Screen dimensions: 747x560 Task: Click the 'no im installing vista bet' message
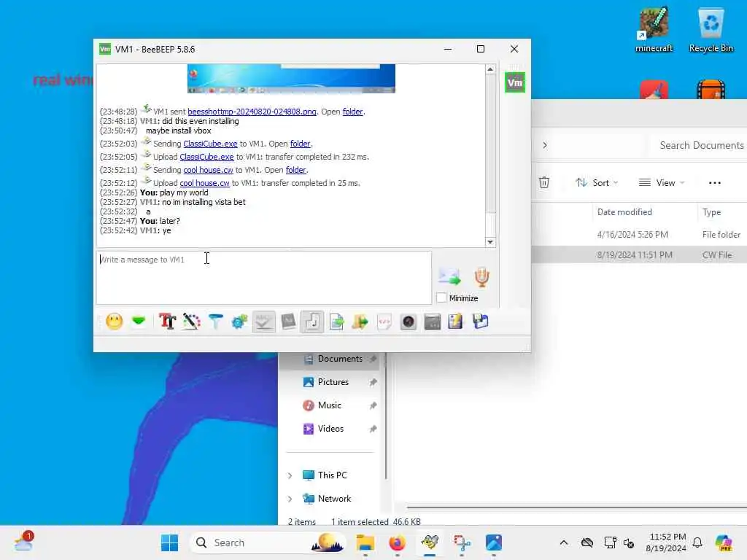(x=204, y=202)
